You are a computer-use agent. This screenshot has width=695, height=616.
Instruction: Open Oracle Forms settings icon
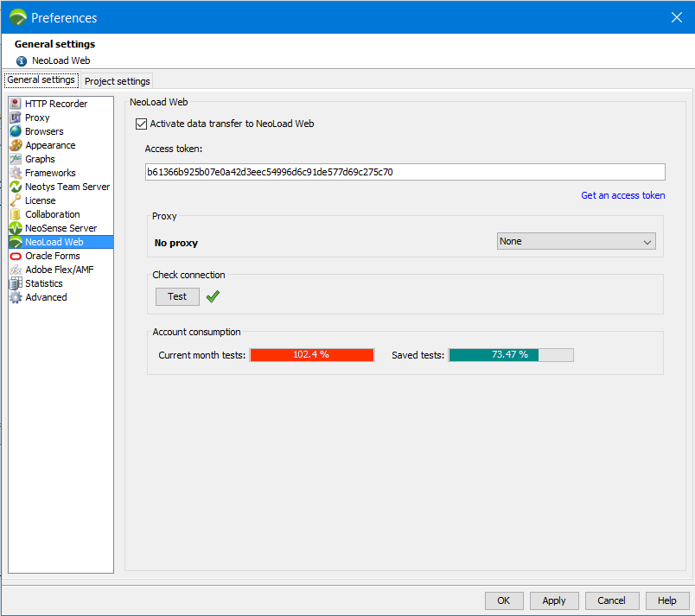16,256
